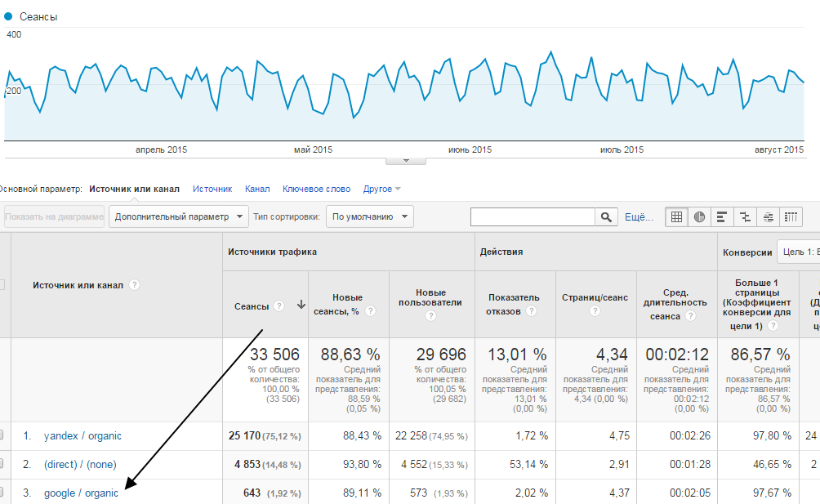Expand the Другое parameter dropdown
Viewport: 820px width, 504px height.
coord(381,189)
